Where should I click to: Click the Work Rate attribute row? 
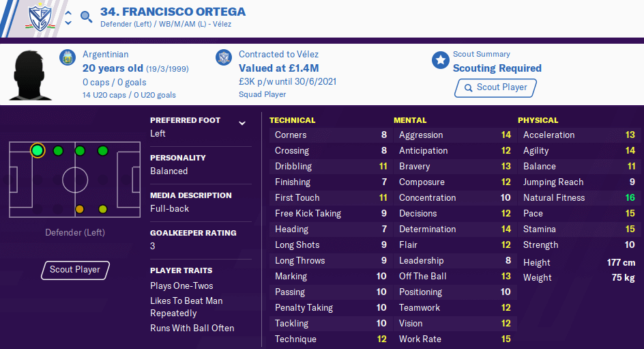click(454, 339)
